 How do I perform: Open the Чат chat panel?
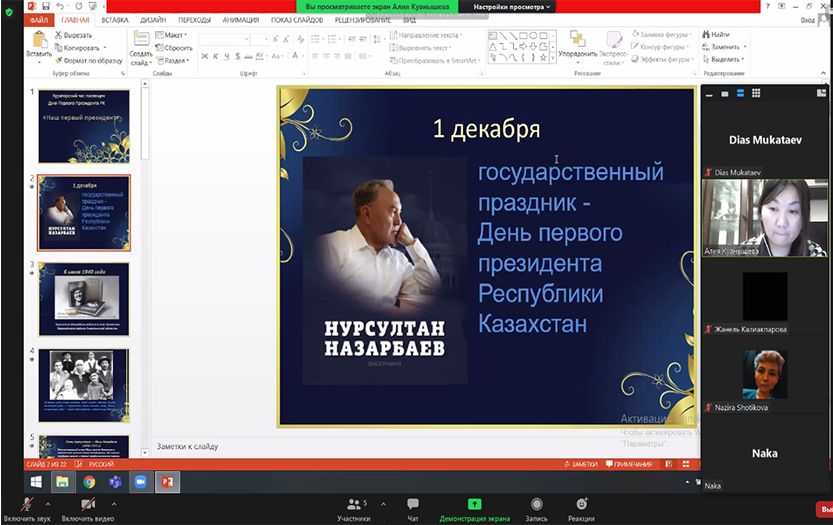(x=413, y=506)
